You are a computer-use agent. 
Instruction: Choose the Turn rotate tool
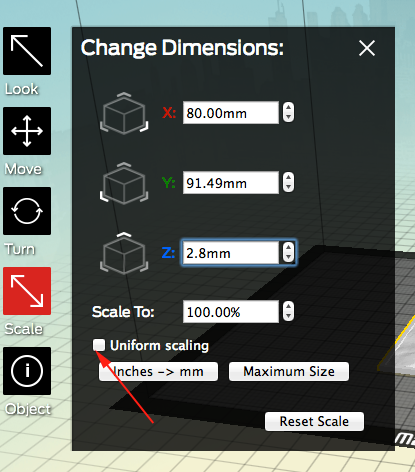[27, 211]
